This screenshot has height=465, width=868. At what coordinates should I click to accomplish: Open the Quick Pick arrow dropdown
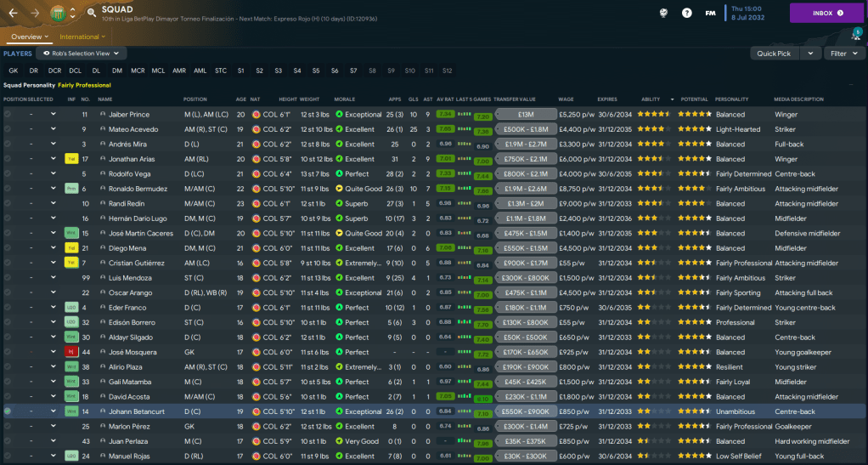click(x=811, y=54)
